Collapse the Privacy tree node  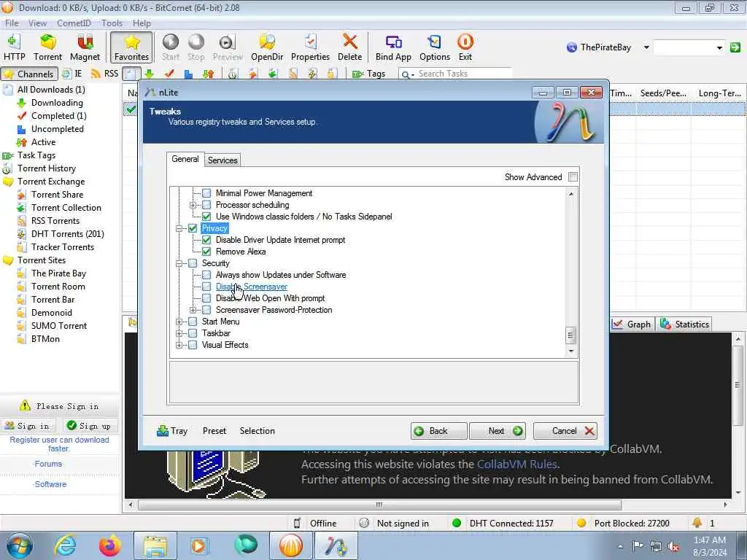point(179,228)
